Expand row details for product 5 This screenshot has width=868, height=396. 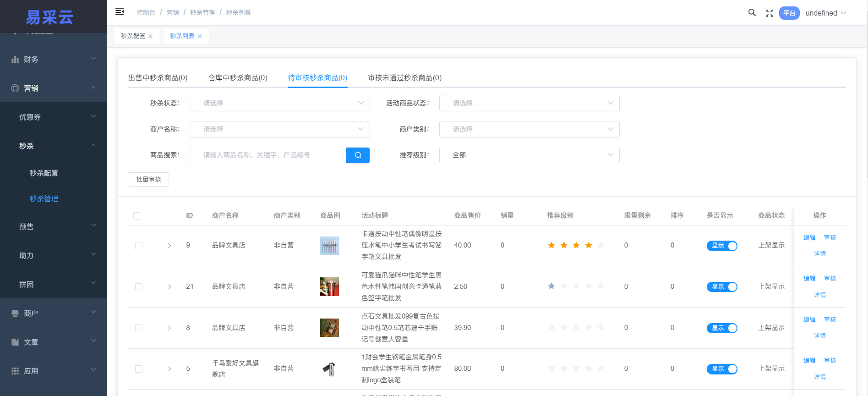169,369
